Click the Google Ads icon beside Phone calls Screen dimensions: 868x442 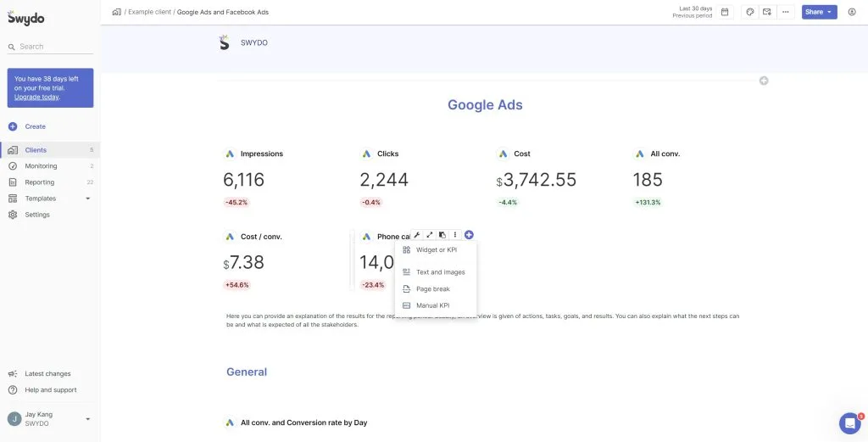pos(366,237)
